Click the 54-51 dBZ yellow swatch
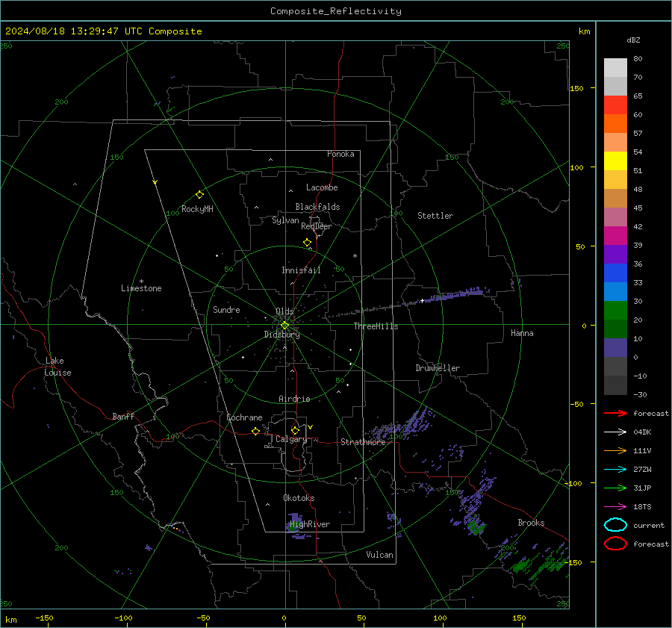 [x=615, y=161]
